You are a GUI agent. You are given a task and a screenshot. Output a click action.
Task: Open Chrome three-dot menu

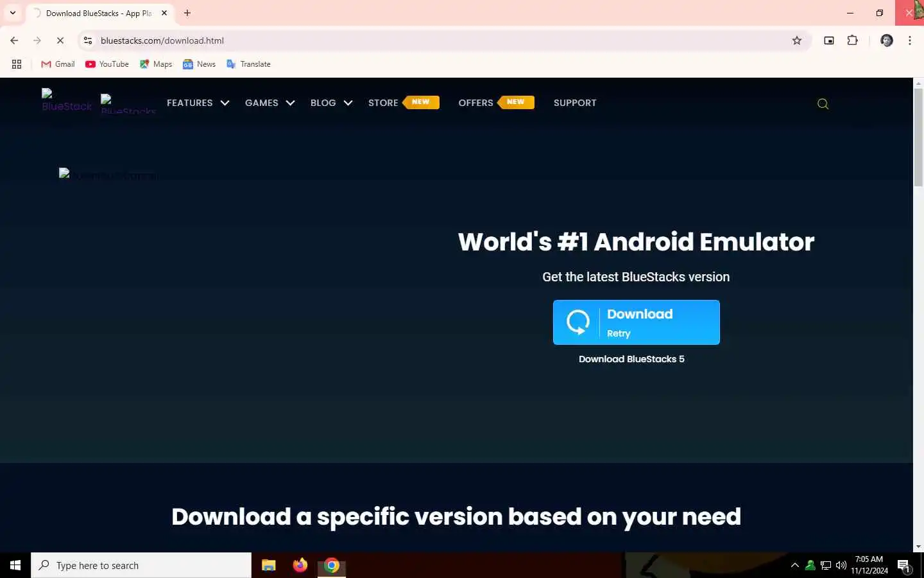[x=910, y=40]
